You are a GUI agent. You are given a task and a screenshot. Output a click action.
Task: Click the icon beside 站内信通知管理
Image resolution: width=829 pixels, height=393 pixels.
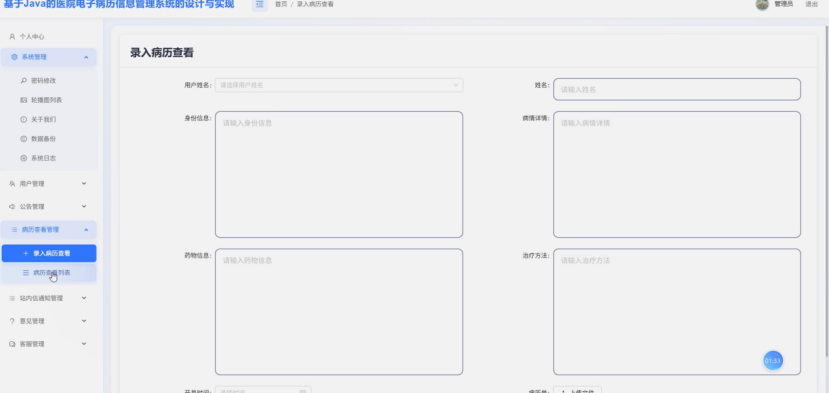pos(12,298)
